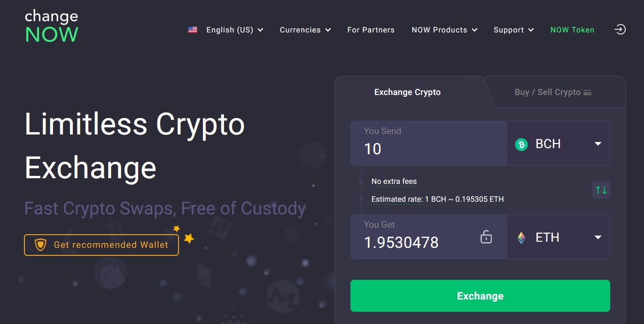Open the ETH currency dropdown
Viewport: 644px width, 324px height.
(x=559, y=237)
